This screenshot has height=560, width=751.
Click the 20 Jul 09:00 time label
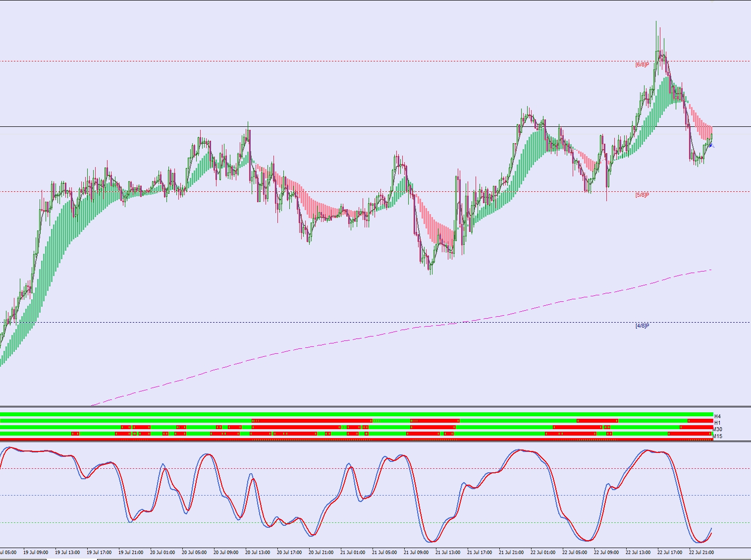[x=226, y=552]
